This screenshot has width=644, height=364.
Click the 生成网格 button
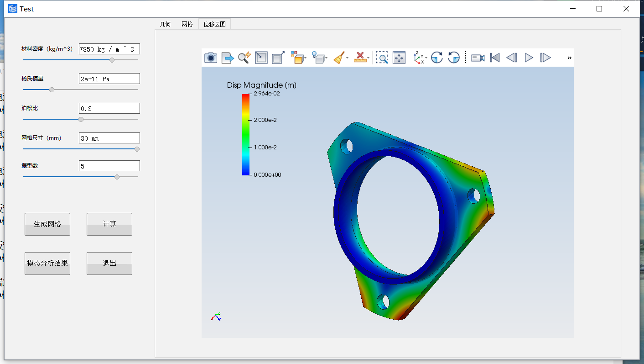[47, 224]
